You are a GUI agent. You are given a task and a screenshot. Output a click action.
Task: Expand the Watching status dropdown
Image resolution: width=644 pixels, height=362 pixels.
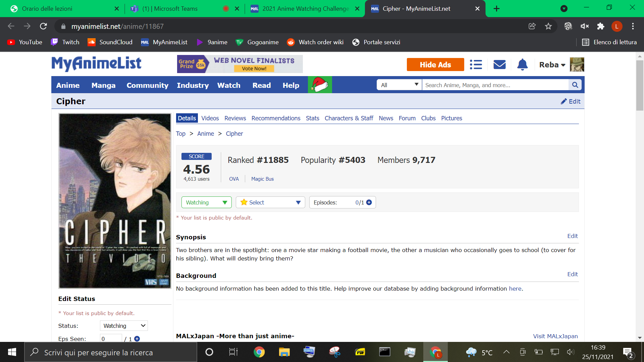pyautogui.click(x=206, y=202)
